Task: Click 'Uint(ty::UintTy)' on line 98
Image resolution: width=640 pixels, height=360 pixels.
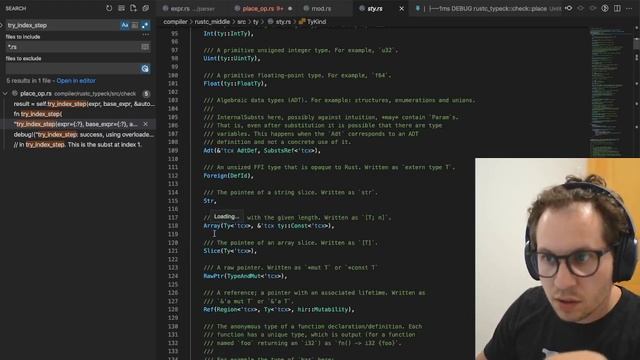Action: coord(232,58)
